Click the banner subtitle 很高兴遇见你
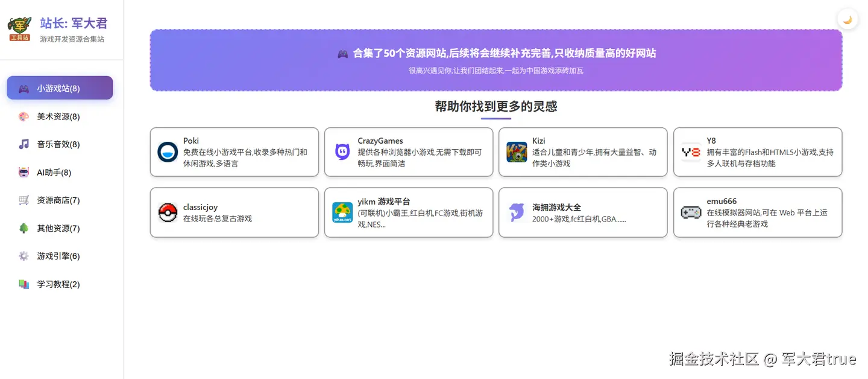 [x=496, y=71]
